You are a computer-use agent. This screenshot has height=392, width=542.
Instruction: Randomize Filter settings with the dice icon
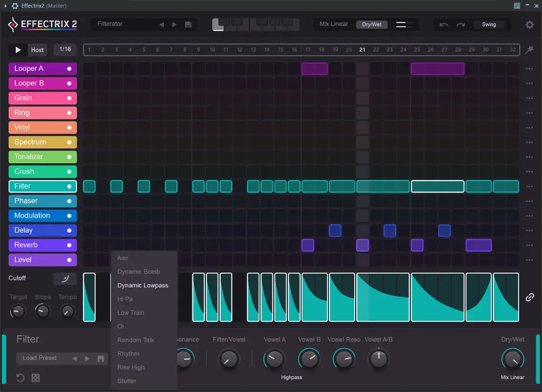[x=35, y=378]
